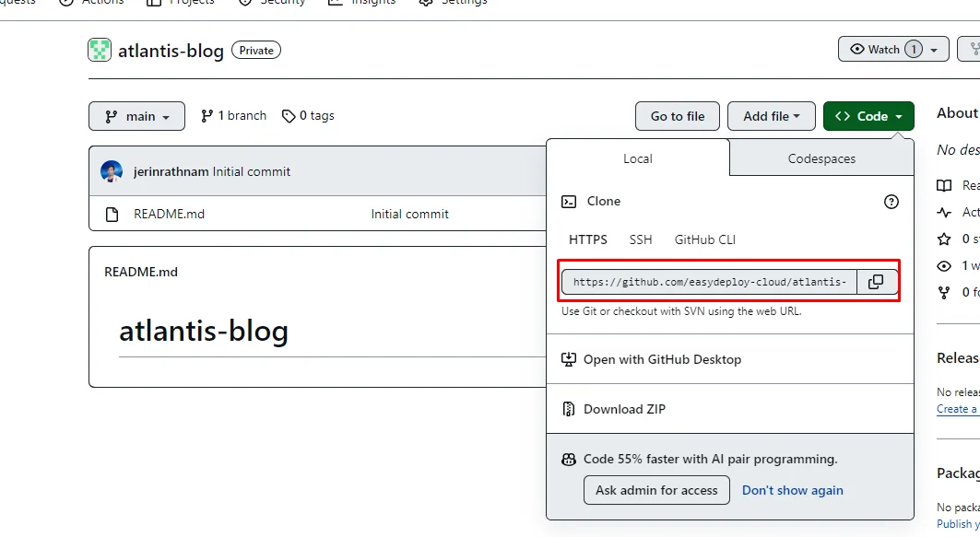The width and height of the screenshot is (980, 537).
Task: Select the HTTPS clone option
Action: [x=587, y=239]
